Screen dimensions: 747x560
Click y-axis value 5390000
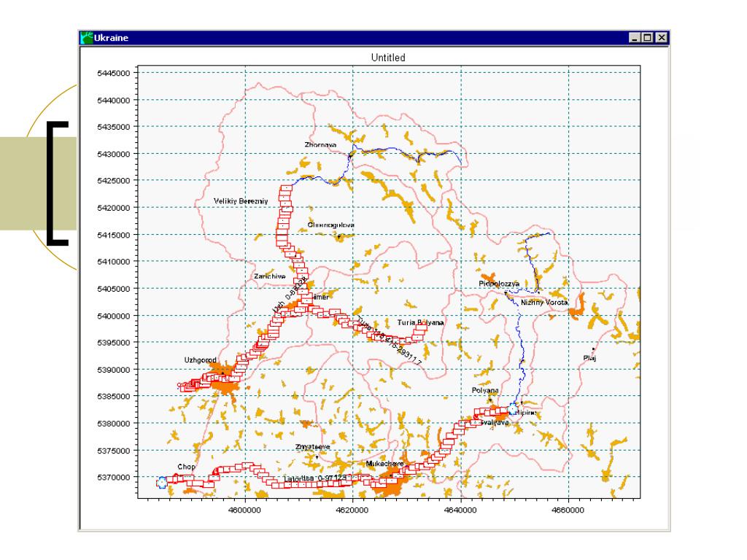(x=113, y=370)
